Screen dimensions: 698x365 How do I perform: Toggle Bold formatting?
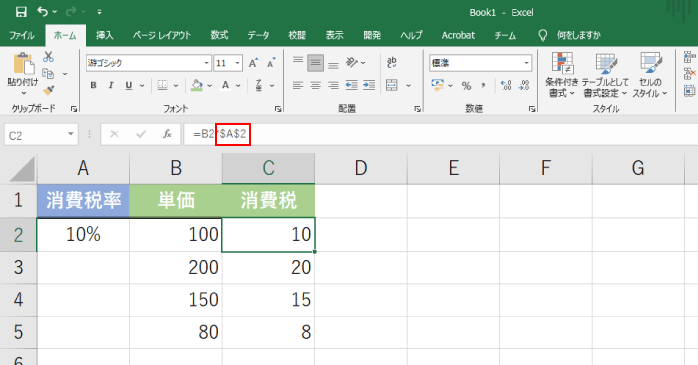pyautogui.click(x=93, y=85)
